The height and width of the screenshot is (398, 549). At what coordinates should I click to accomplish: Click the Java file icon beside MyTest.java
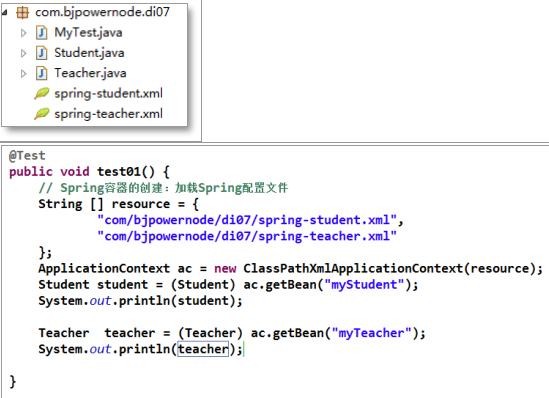point(42,33)
